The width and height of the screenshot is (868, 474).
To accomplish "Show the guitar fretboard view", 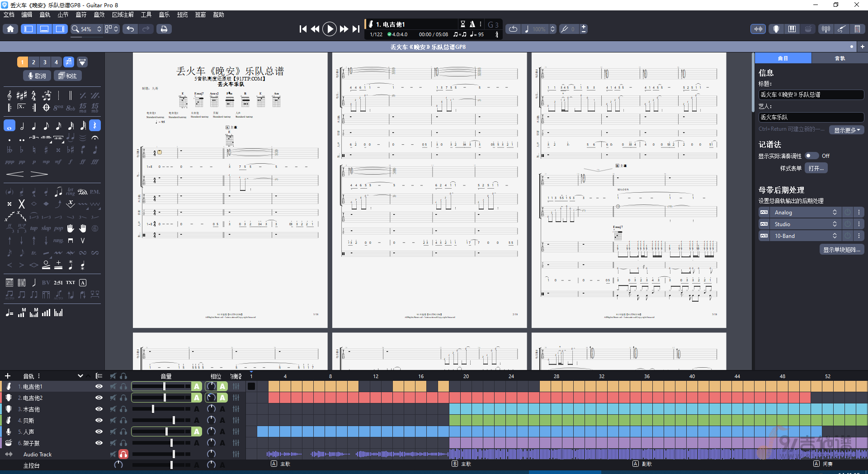I will [x=776, y=29].
